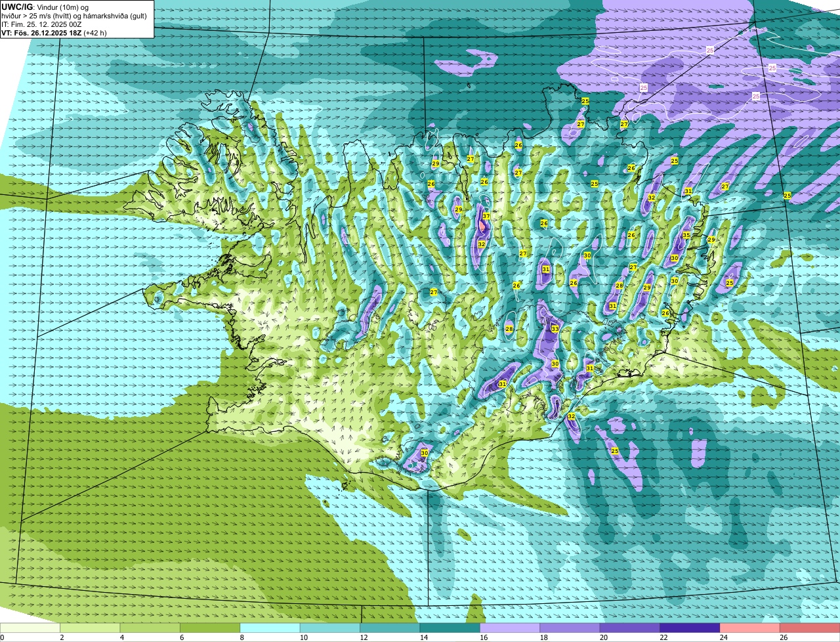
Task: Click the yellow max-gust label '35'
Action: pos(686,235)
